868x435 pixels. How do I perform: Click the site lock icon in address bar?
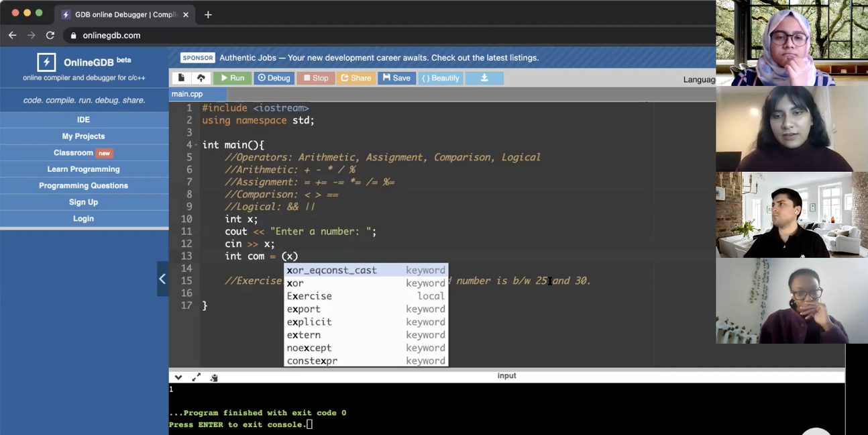pyautogui.click(x=74, y=36)
